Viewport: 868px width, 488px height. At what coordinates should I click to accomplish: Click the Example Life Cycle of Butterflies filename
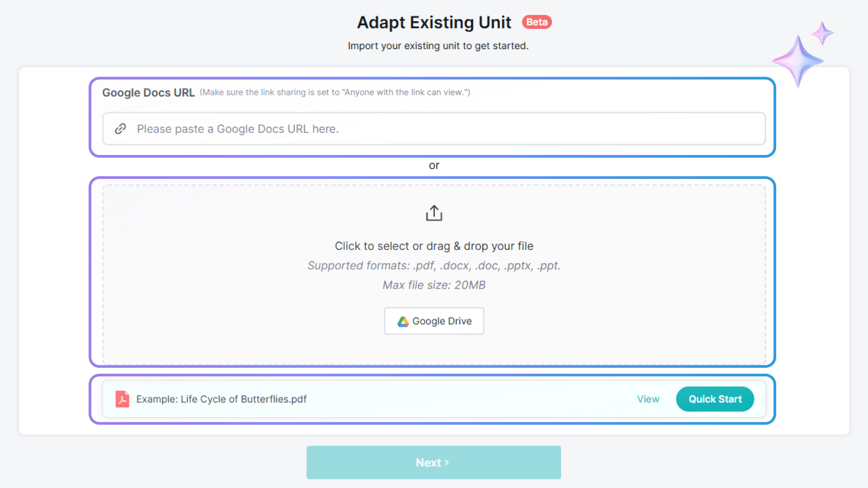[221, 399]
